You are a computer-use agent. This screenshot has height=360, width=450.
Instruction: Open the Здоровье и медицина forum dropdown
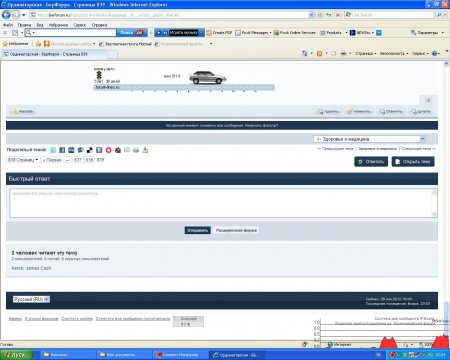[369, 139]
